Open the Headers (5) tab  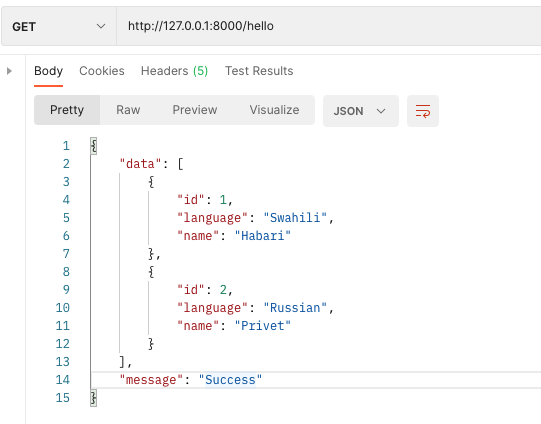pyautogui.click(x=174, y=71)
